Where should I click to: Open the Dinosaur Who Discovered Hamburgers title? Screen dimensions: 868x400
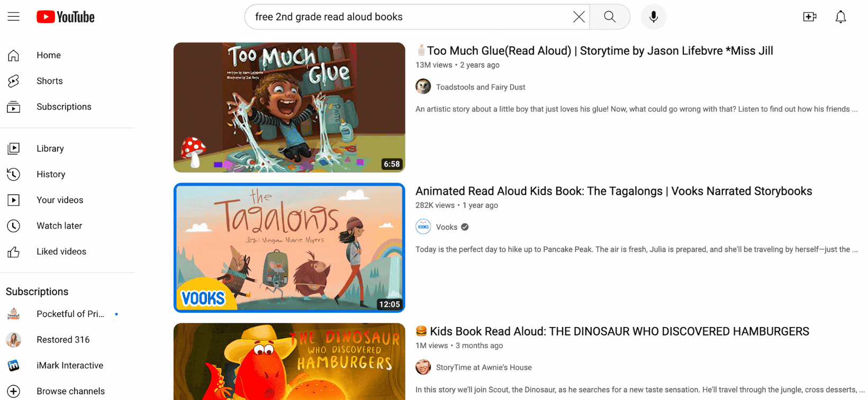click(x=612, y=331)
